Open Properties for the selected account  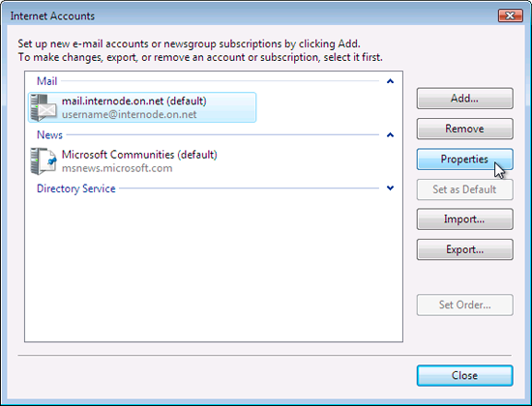[465, 159]
